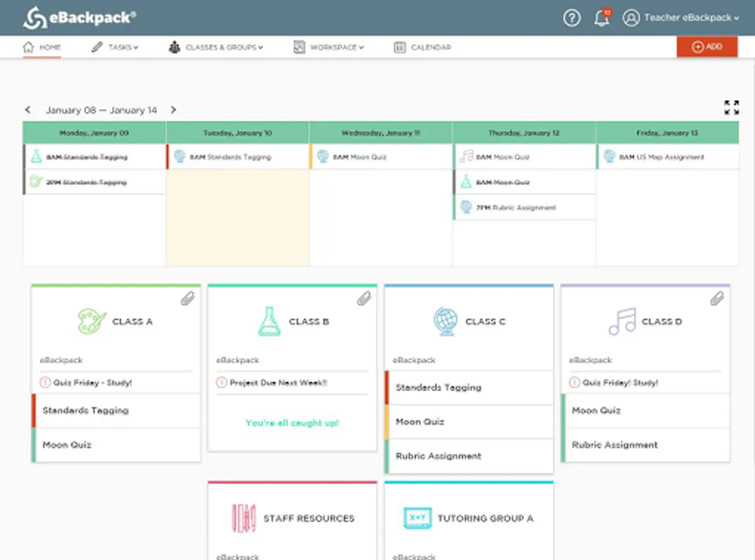
Task: Open the CLASS A title
Action: [132, 322]
